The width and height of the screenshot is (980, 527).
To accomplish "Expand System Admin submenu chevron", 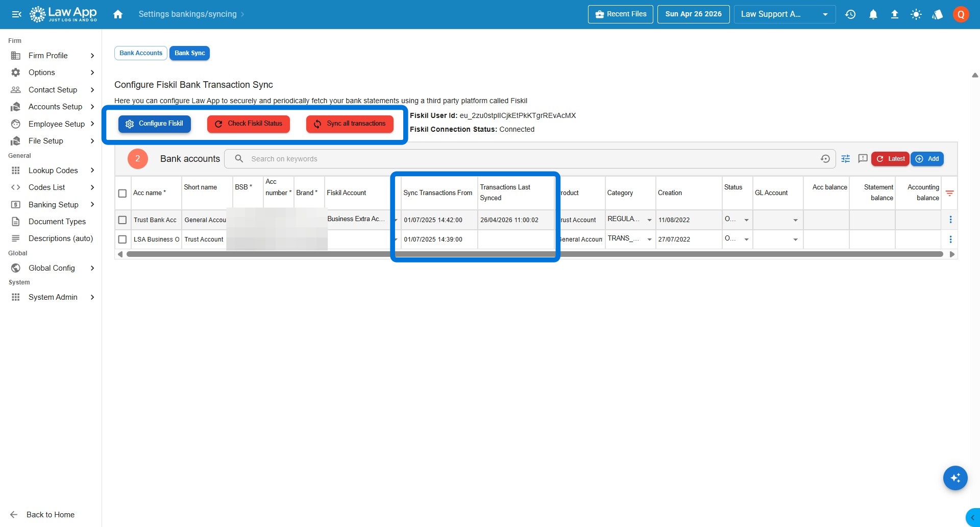I will point(92,297).
